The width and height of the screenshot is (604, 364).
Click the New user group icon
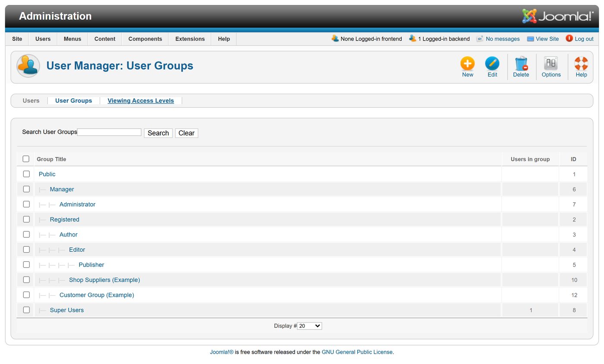coord(467,63)
